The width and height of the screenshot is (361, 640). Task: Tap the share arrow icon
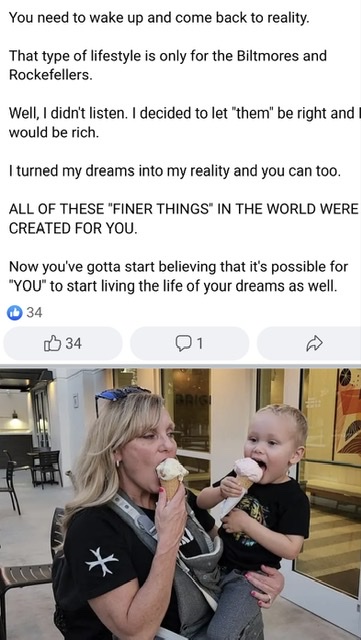[314, 344]
